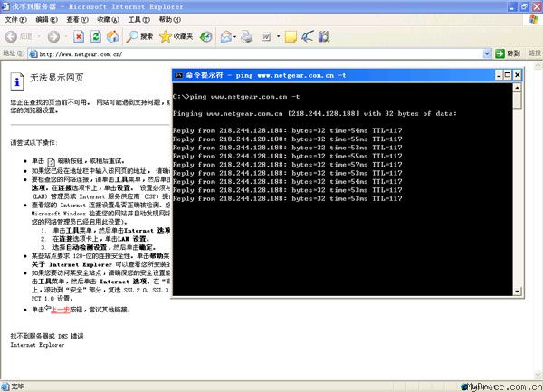The height and width of the screenshot is (392, 543).
Task: Open the 帮助(H) menu
Action: tap(170, 20)
